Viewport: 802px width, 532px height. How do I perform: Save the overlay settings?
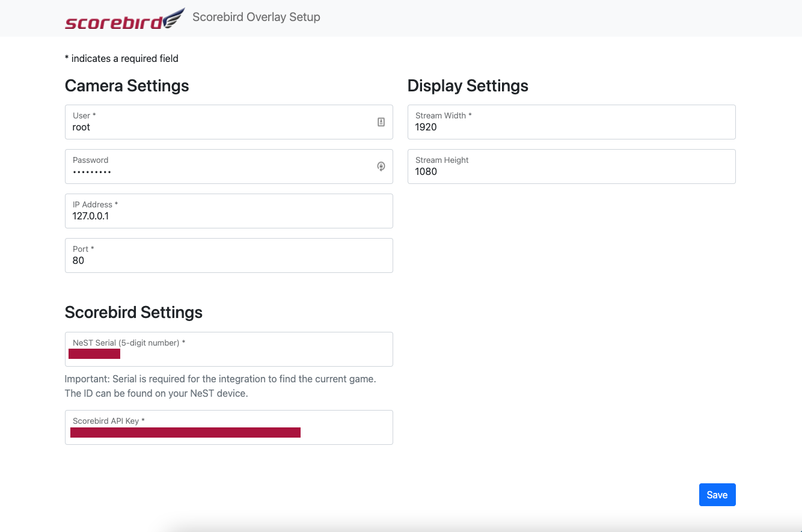pyautogui.click(x=717, y=495)
